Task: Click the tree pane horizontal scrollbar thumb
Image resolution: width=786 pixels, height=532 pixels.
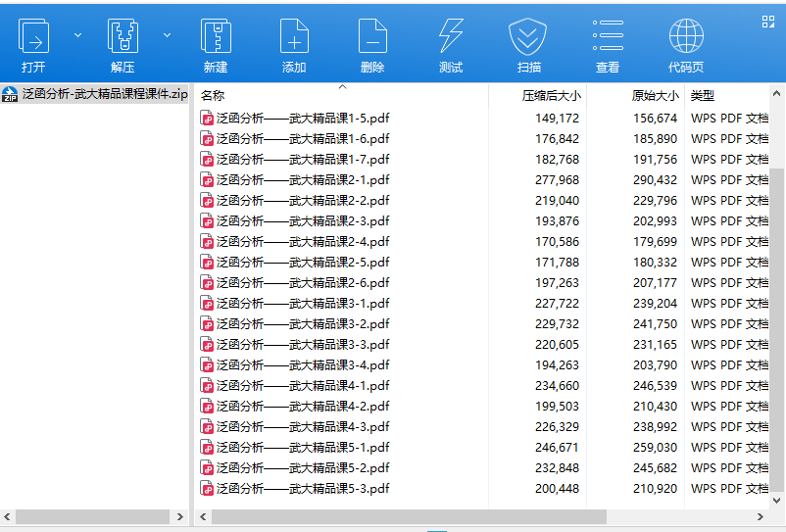Action: (x=92, y=516)
